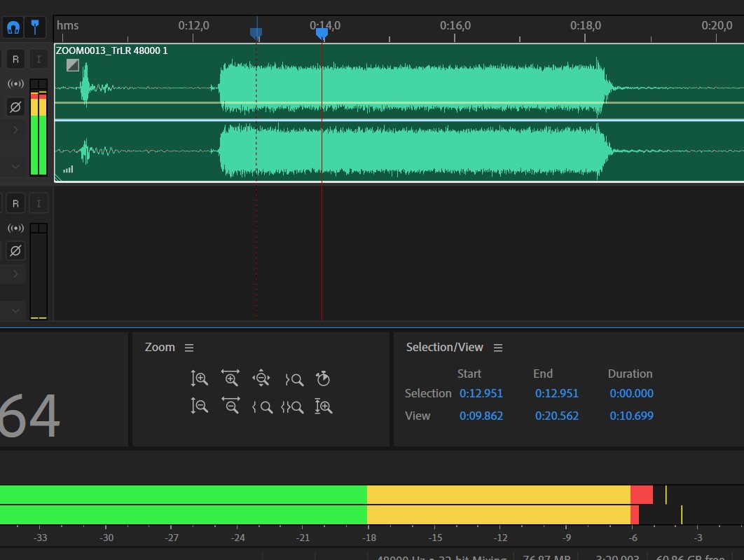The height and width of the screenshot is (560, 744).
Task: Click zoom in at out point icon
Action: coord(294,379)
